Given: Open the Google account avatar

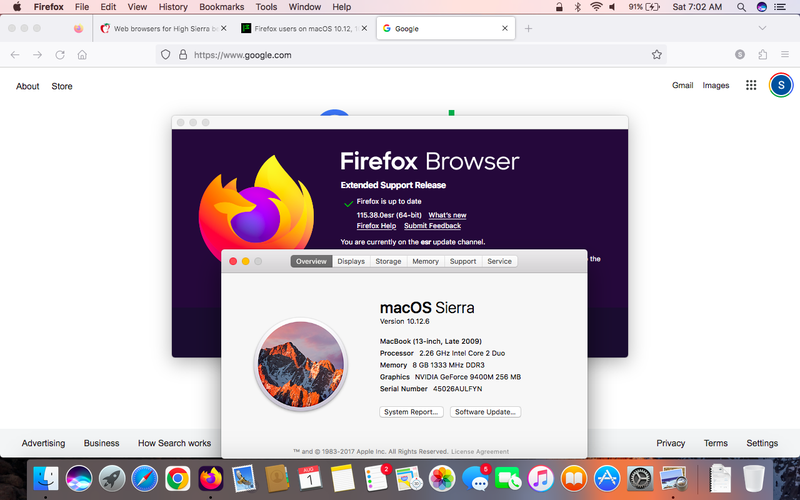Looking at the screenshot, I should [x=781, y=85].
